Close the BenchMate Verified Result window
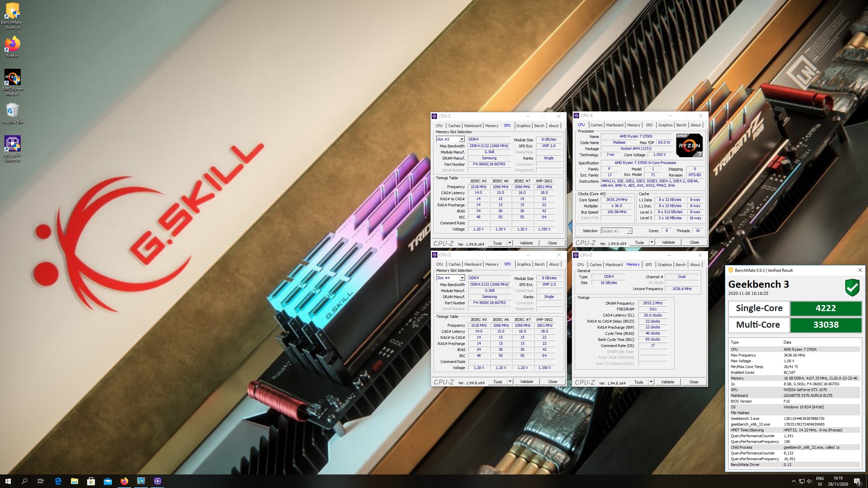The width and height of the screenshot is (868, 488). 860,270
